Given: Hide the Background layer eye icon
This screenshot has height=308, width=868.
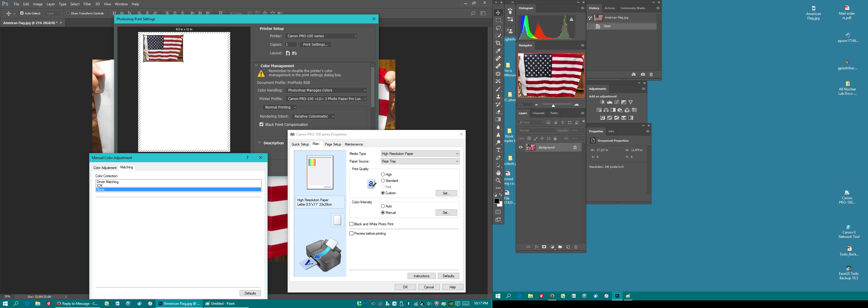Looking at the screenshot, I should [521, 147].
